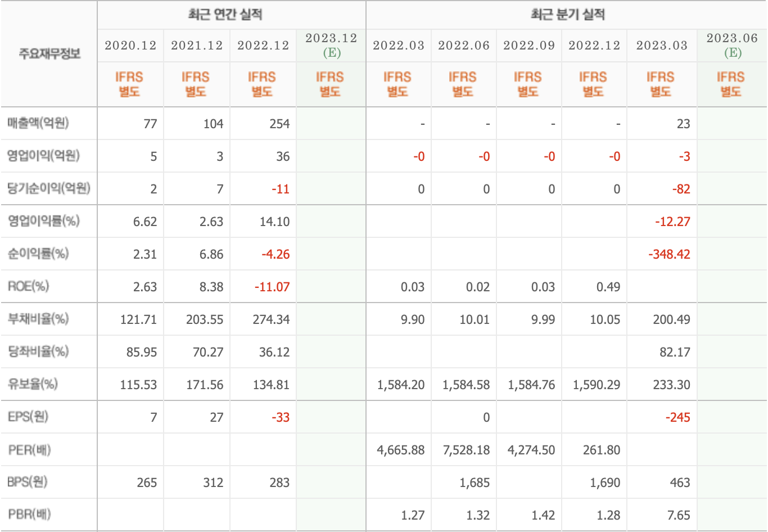Select the PER value 7,528.18
The image size is (768, 532).
(x=466, y=450)
